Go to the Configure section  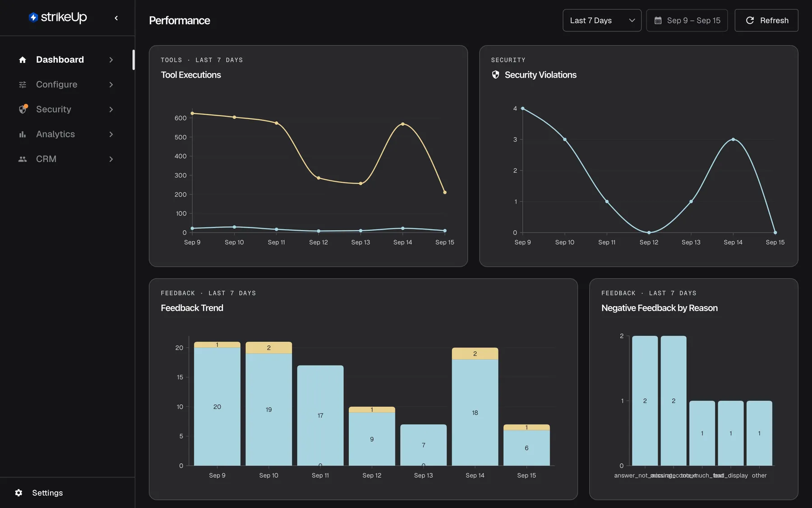pyautogui.click(x=66, y=84)
